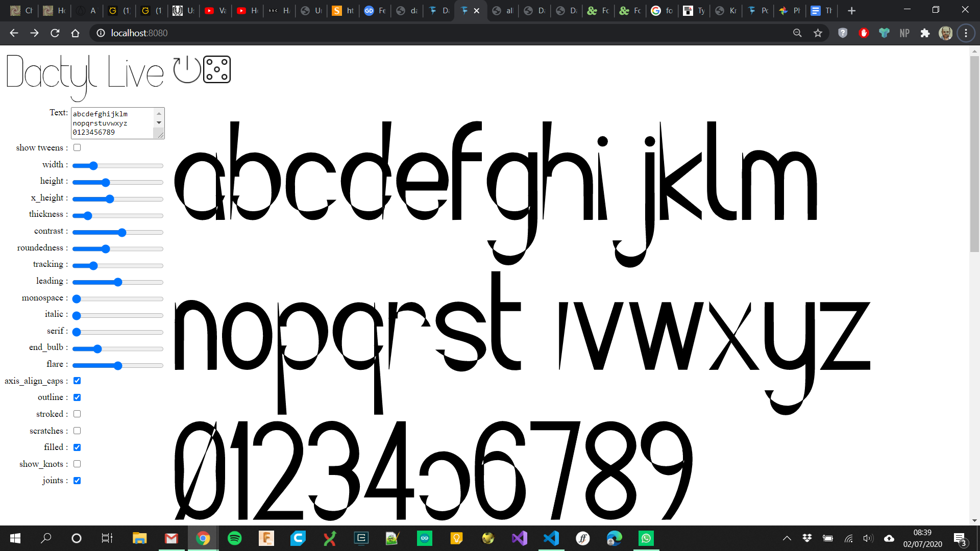This screenshot has width=980, height=551.
Task: Uncheck the joints checkbox
Action: click(77, 481)
